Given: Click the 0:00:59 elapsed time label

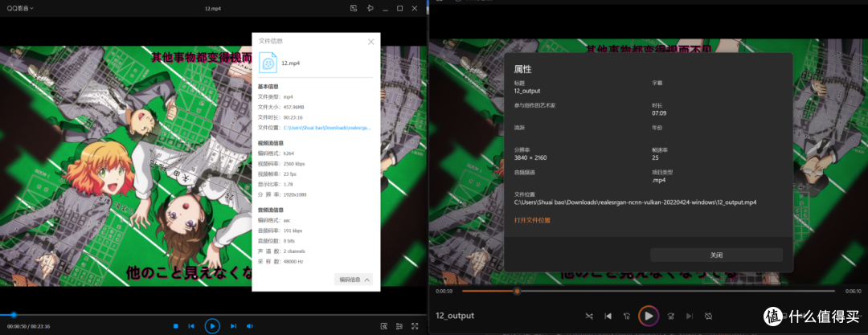Looking at the screenshot, I should (x=444, y=291).
